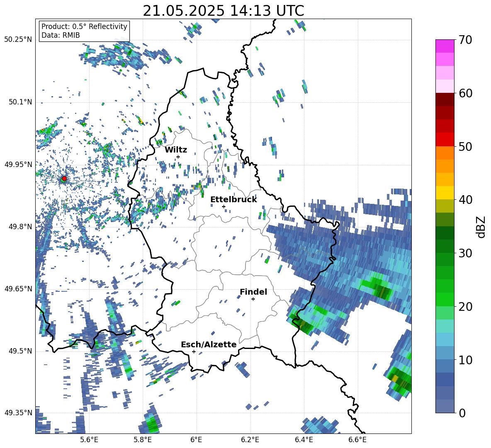Click the red radar location dot

pyautogui.click(x=64, y=179)
